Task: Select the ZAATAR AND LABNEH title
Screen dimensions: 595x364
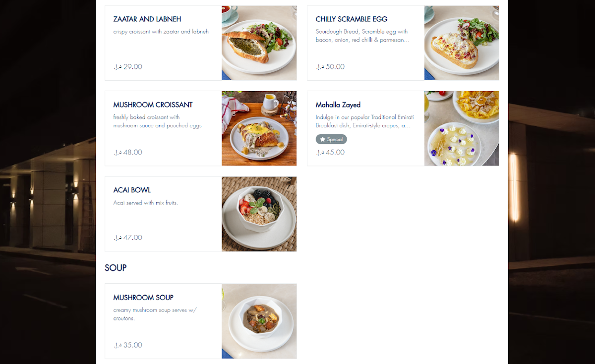Action: click(147, 19)
